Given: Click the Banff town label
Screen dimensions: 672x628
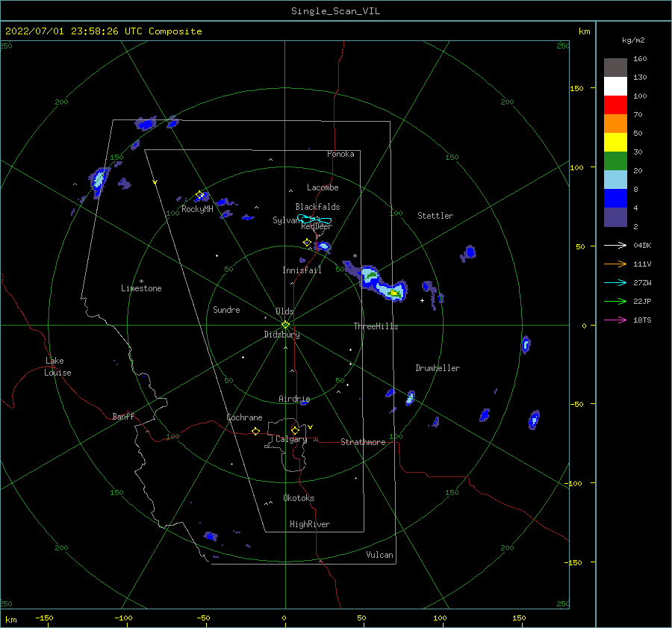Looking at the screenshot, I should tap(123, 416).
